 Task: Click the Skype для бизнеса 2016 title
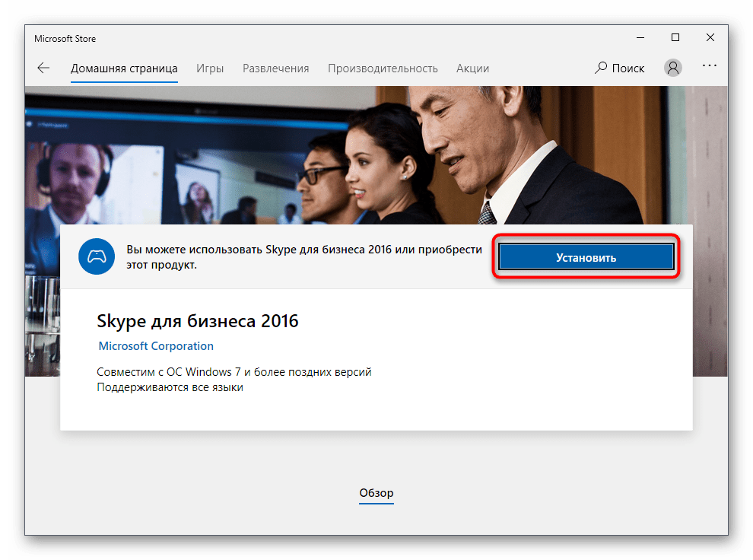tap(198, 321)
